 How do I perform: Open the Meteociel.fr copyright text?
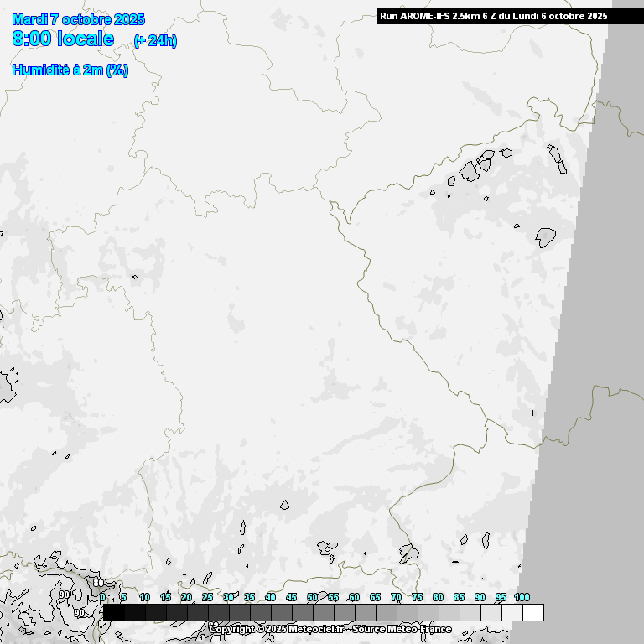point(277,629)
